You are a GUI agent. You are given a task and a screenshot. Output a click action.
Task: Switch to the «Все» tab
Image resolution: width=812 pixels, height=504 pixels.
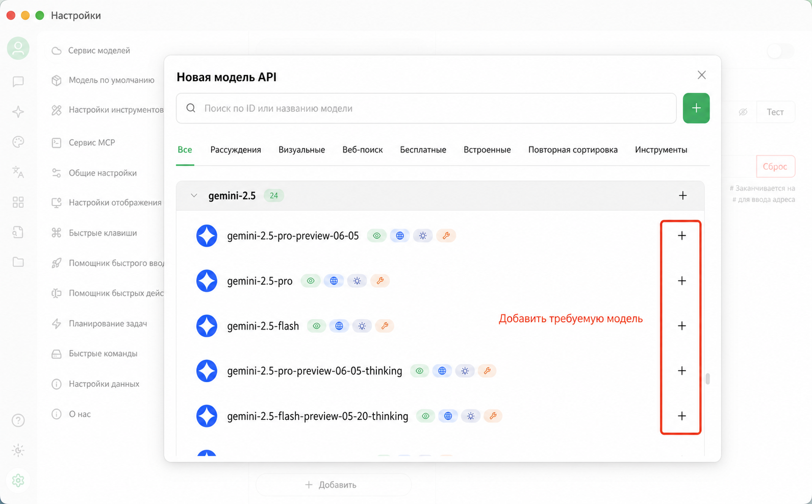185,150
